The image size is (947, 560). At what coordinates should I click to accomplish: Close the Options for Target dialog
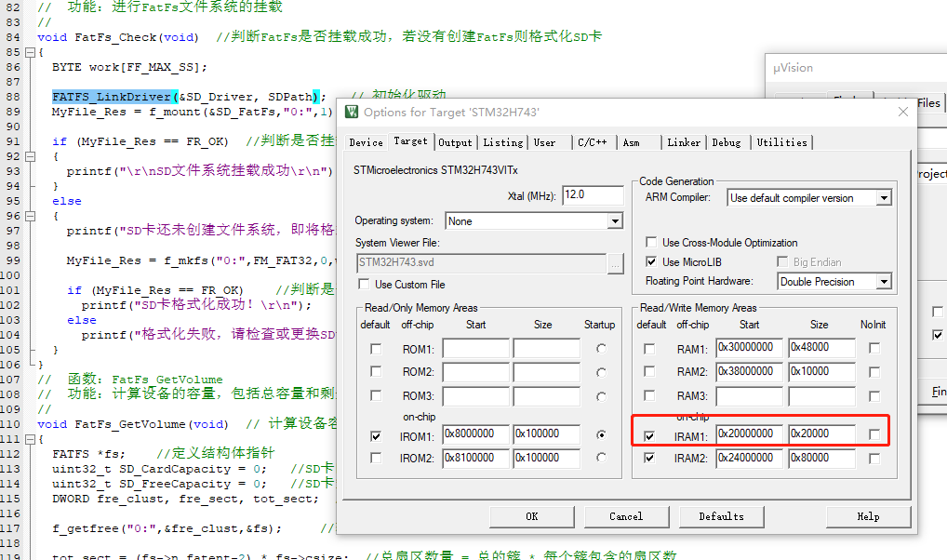click(x=903, y=112)
